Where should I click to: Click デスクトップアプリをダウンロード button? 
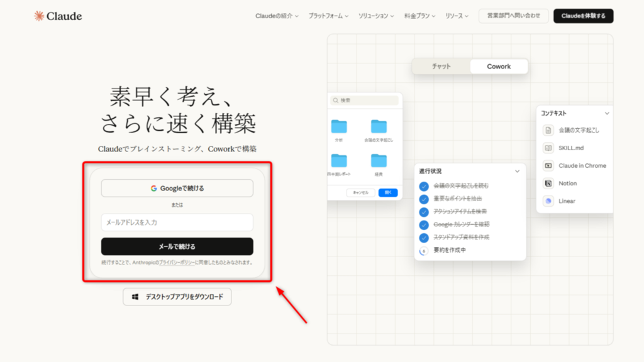point(177,297)
